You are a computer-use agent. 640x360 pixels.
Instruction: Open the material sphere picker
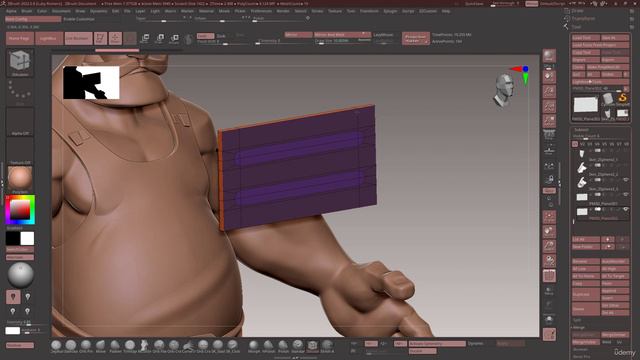tap(20, 180)
